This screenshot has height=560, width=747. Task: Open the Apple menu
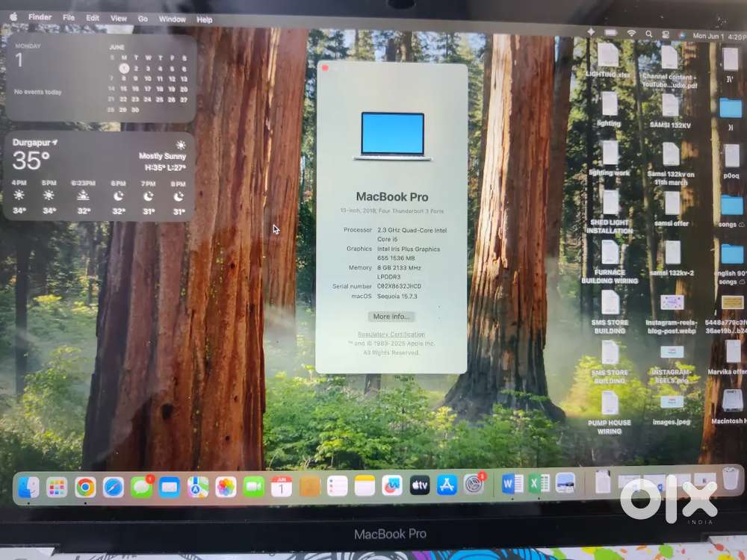[x=13, y=16]
